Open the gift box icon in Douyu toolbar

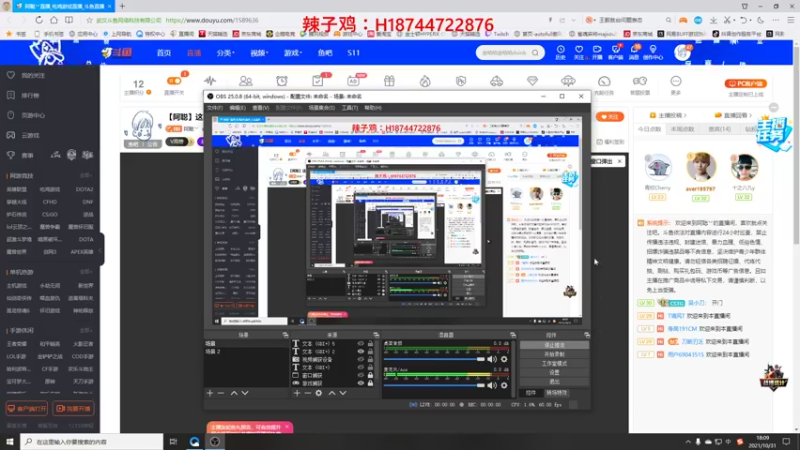click(389, 81)
